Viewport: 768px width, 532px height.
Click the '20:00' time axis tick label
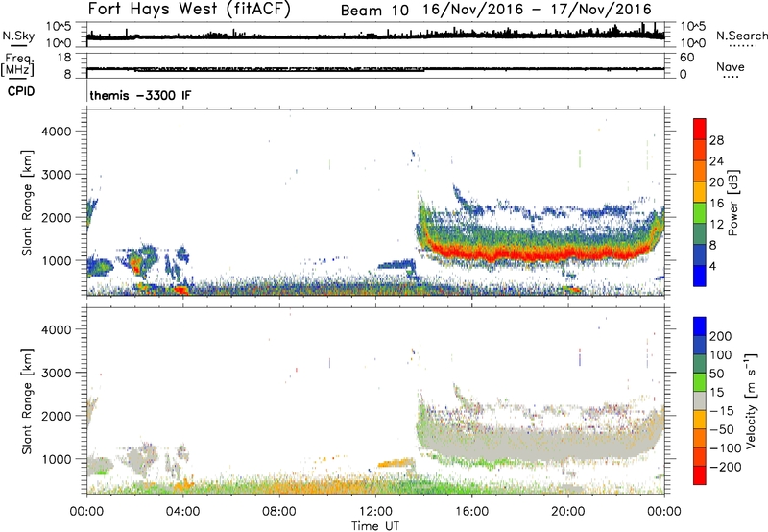click(x=568, y=512)
